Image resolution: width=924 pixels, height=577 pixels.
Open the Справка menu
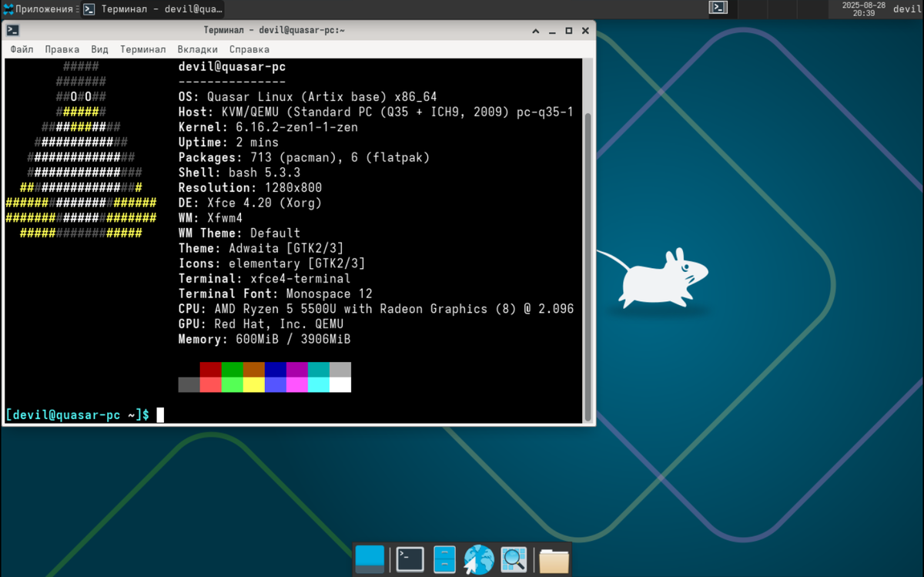click(x=249, y=49)
